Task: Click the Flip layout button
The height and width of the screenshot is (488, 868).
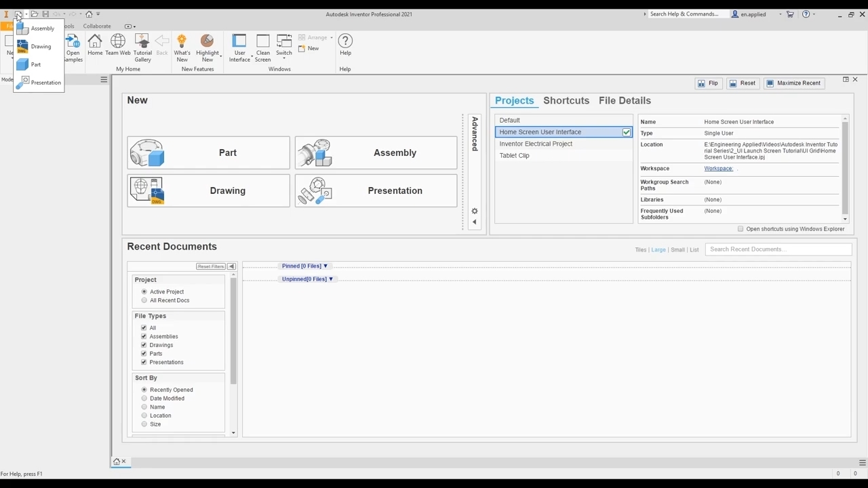Action: click(708, 83)
